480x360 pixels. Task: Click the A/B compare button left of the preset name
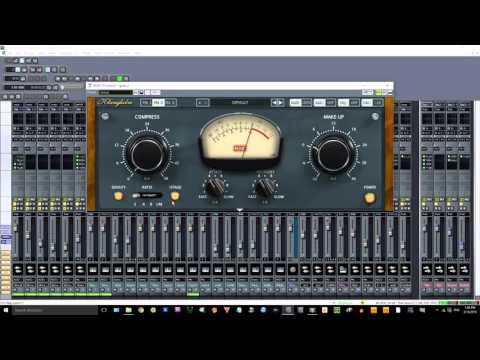pos(202,103)
